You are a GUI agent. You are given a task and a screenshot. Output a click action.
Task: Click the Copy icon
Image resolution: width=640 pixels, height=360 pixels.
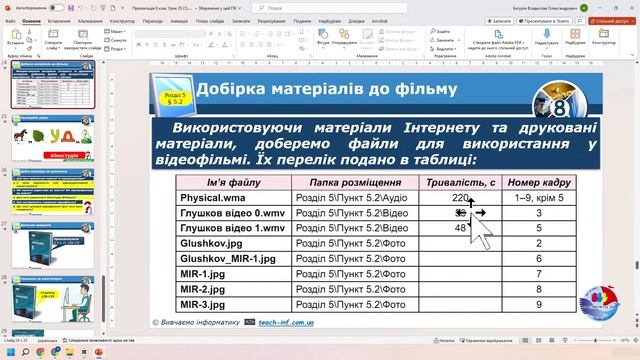point(29,40)
